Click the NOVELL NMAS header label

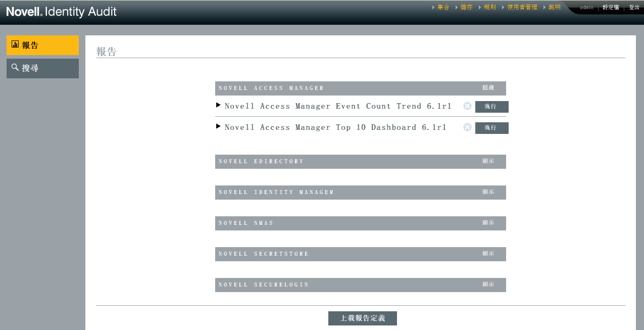[246, 223]
